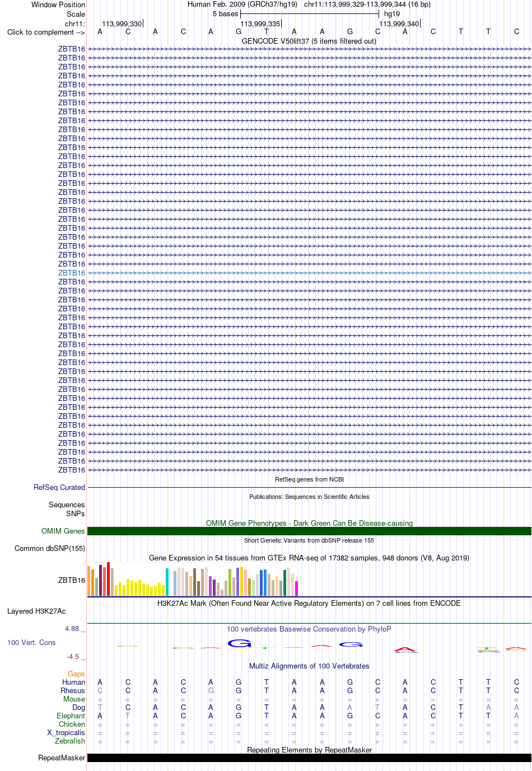Click the X_tropicalis species row label
This screenshot has height=771, width=532.
tap(66, 733)
